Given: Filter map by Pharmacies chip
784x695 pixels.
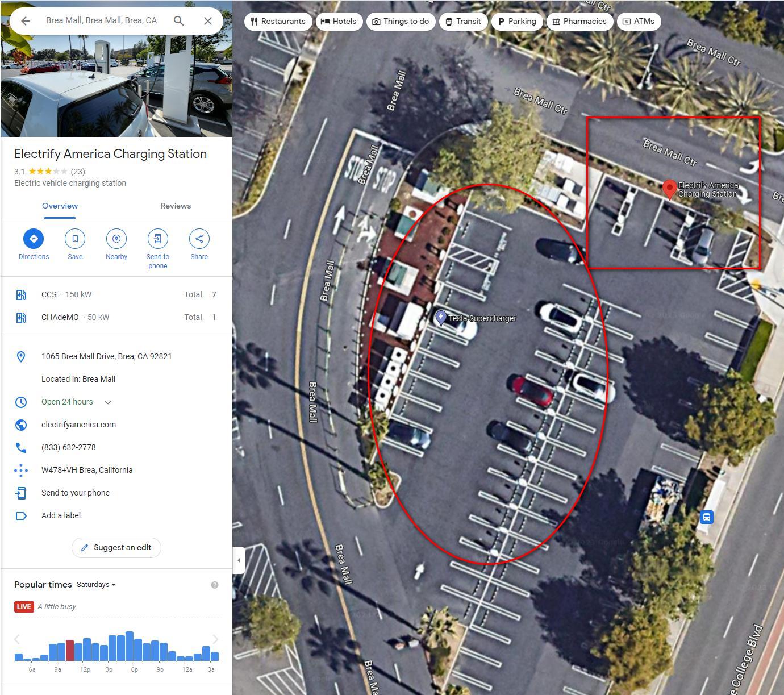Looking at the screenshot, I should coord(579,21).
